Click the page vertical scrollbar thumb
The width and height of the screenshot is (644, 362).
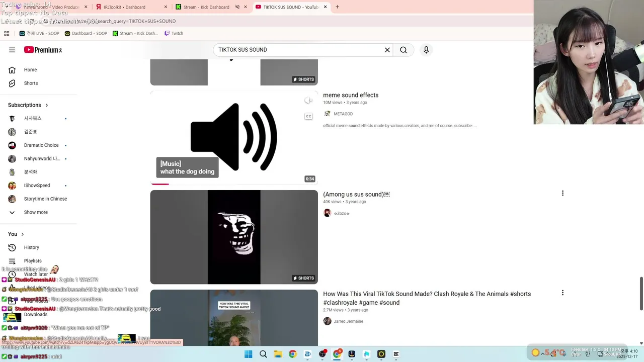[641, 293]
